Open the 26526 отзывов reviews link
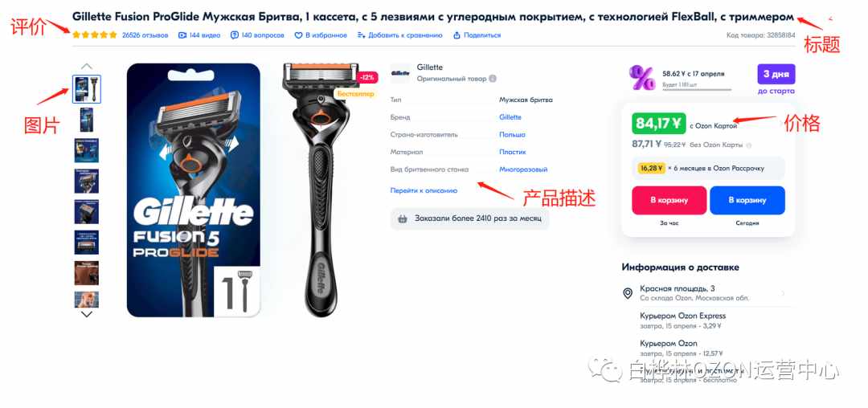 coord(145,35)
